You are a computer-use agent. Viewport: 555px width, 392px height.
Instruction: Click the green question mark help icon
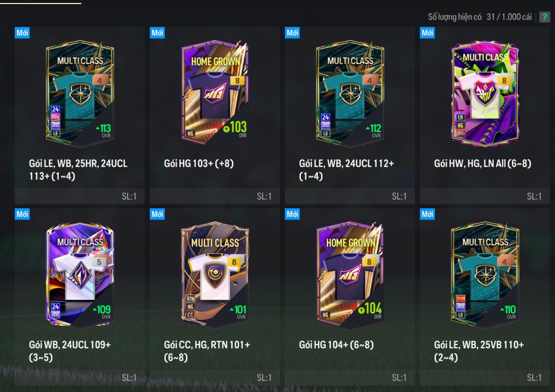(545, 17)
